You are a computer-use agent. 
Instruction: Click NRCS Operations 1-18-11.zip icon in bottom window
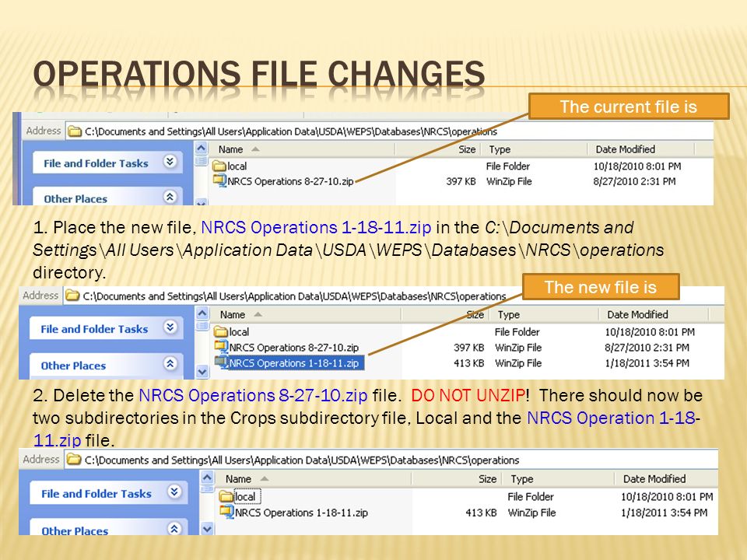(x=226, y=512)
